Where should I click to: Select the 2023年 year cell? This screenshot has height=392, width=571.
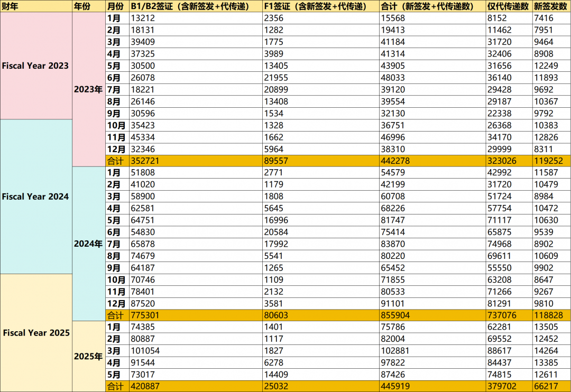tap(88, 89)
